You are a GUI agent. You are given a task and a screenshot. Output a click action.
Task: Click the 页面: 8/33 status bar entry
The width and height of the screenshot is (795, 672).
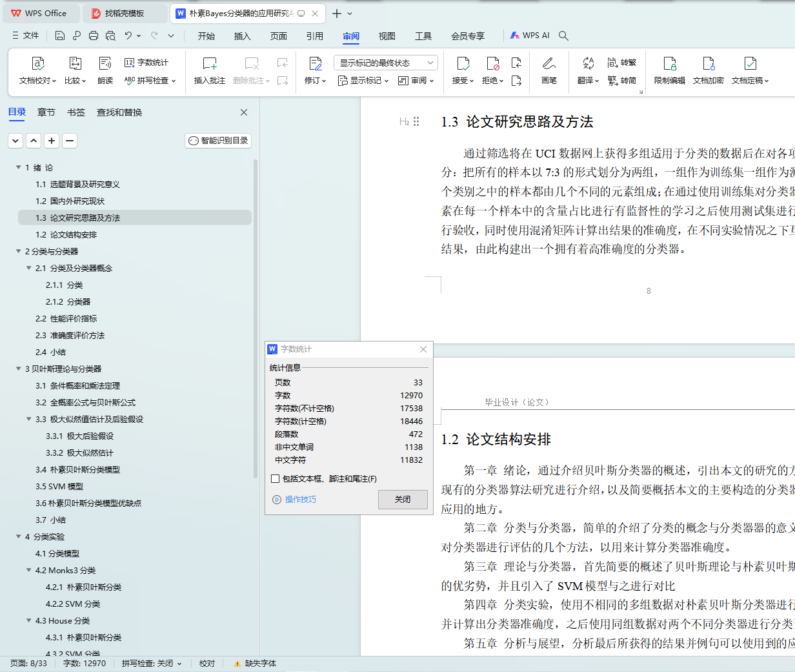29,664
